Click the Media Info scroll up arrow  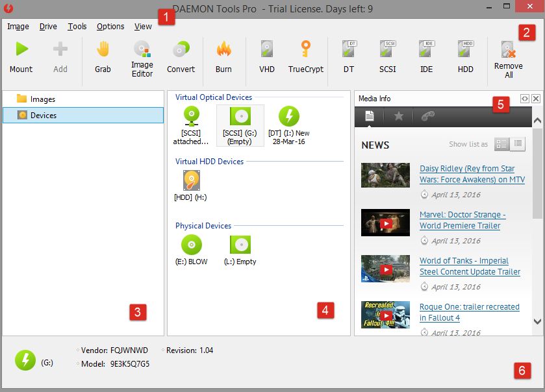click(x=537, y=121)
